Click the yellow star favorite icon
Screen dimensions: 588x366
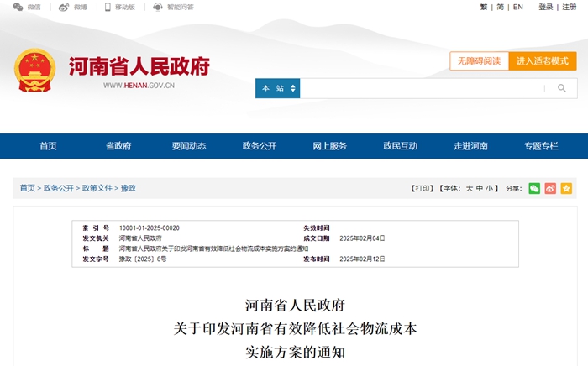566,188
